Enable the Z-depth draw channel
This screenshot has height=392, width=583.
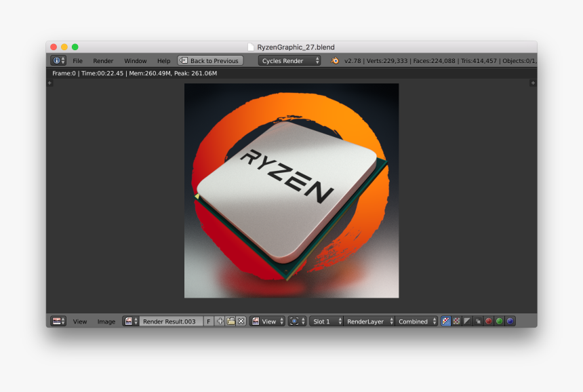click(x=477, y=321)
